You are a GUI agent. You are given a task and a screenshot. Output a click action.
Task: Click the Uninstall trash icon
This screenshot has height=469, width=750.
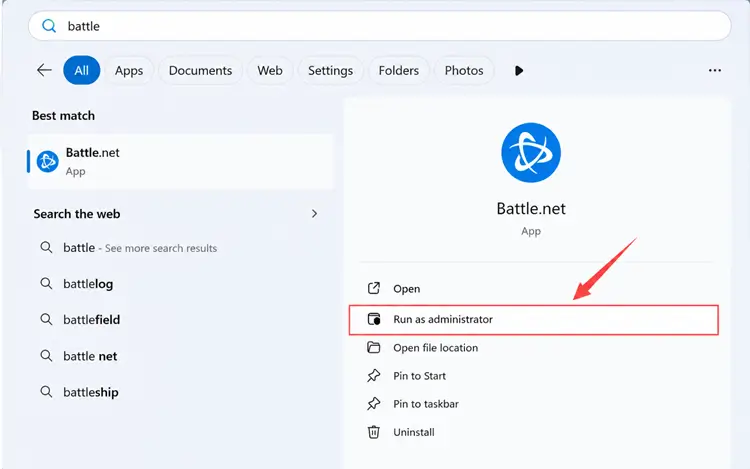374,432
